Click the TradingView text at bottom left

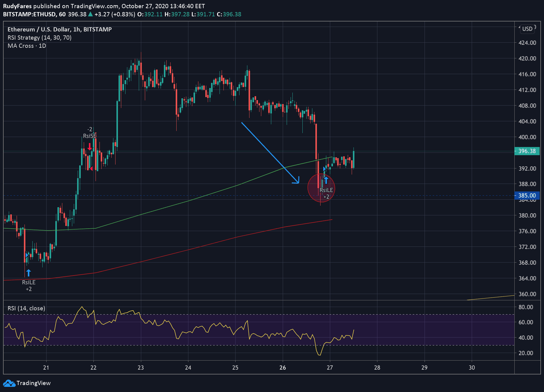[34, 383]
